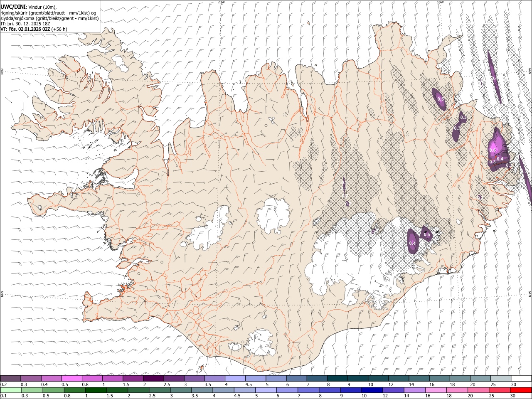Image resolution: width=532 pixels, height=399 pixels.
Task: Click top-row white swatch after 30
Action: point(521,378)
